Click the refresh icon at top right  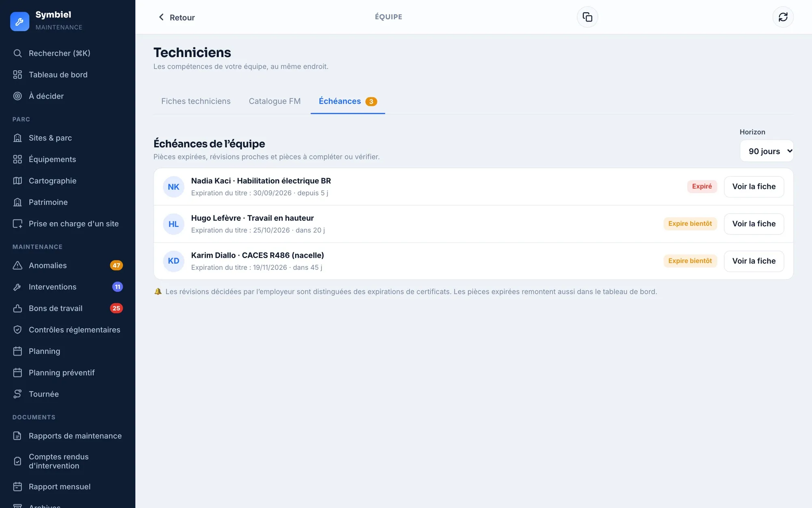[783, 17]
